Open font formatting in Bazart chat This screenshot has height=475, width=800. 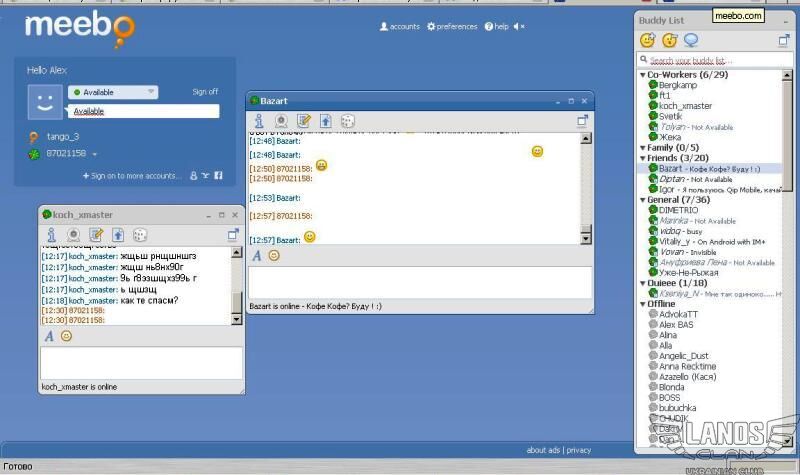(257, 255)
